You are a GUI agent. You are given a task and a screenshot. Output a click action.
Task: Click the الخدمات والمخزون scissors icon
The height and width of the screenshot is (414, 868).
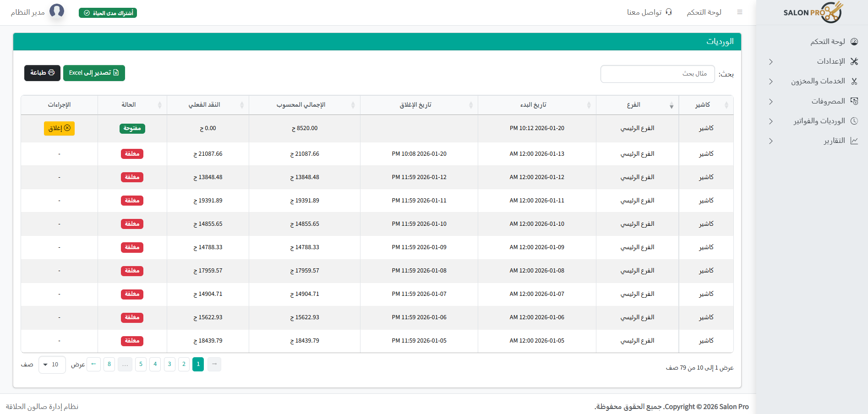pos(854,81)
